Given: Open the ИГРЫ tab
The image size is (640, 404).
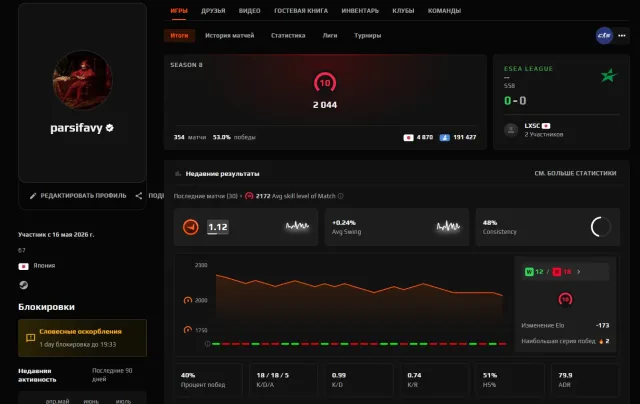Looking at the screenshot, I should point(179,11).
